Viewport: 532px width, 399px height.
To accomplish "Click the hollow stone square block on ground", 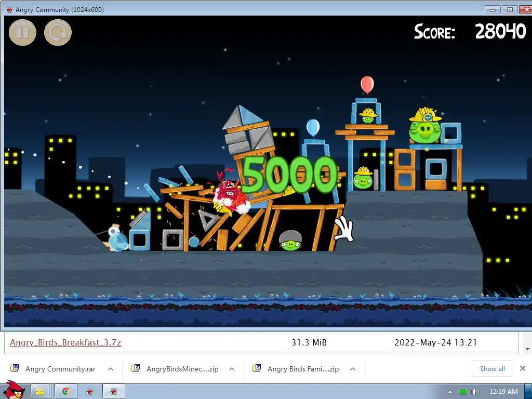I will [173, 240].
